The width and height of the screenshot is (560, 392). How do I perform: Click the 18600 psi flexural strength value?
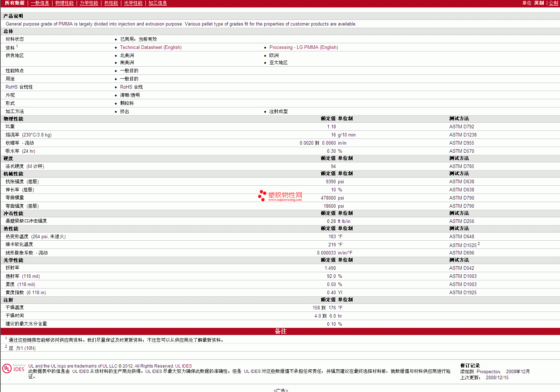tap(334, 206)
